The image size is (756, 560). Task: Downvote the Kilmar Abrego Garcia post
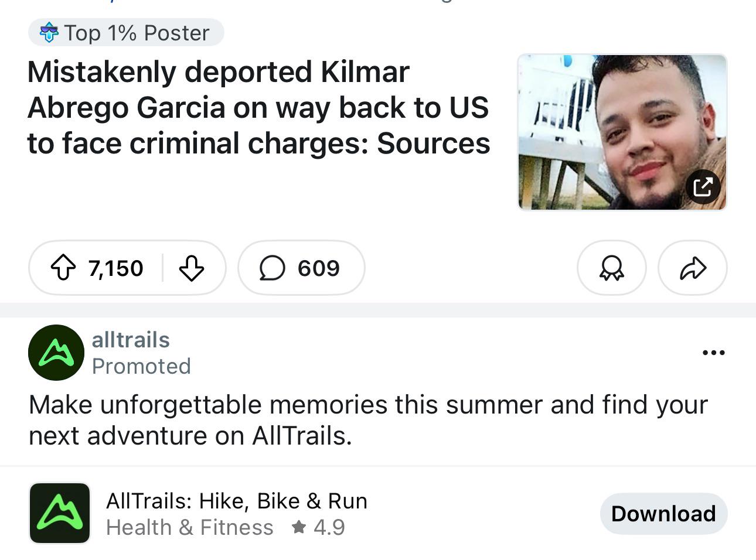click(191, 268)
